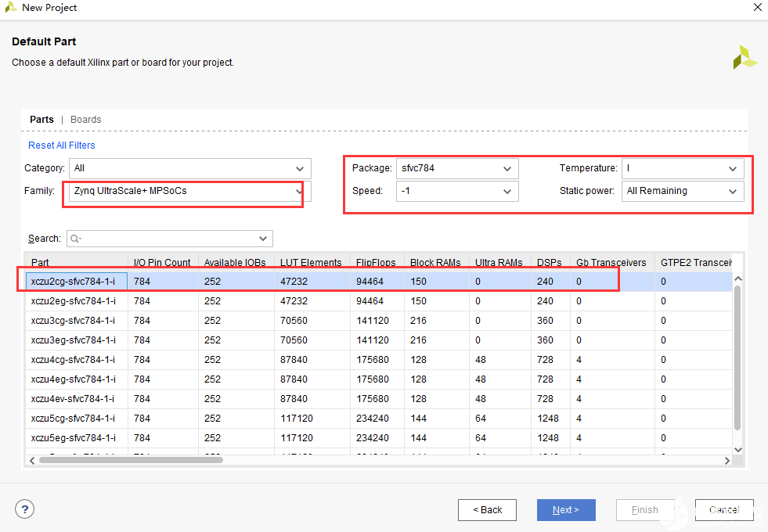Click the Cancel button
The image size is (768, 532).
pos(723,510)
